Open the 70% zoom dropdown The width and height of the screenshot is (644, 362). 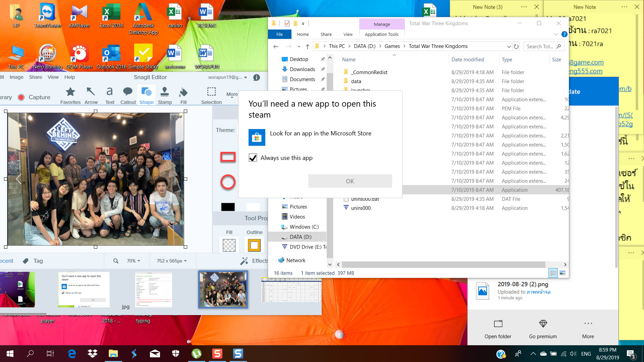click(133, 261)
